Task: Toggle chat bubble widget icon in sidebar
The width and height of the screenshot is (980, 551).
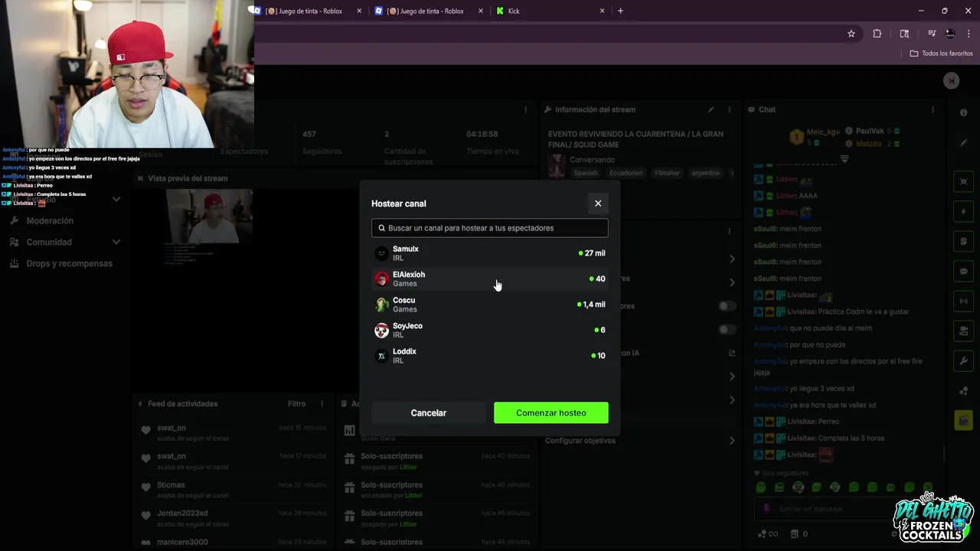Action: 963,271
